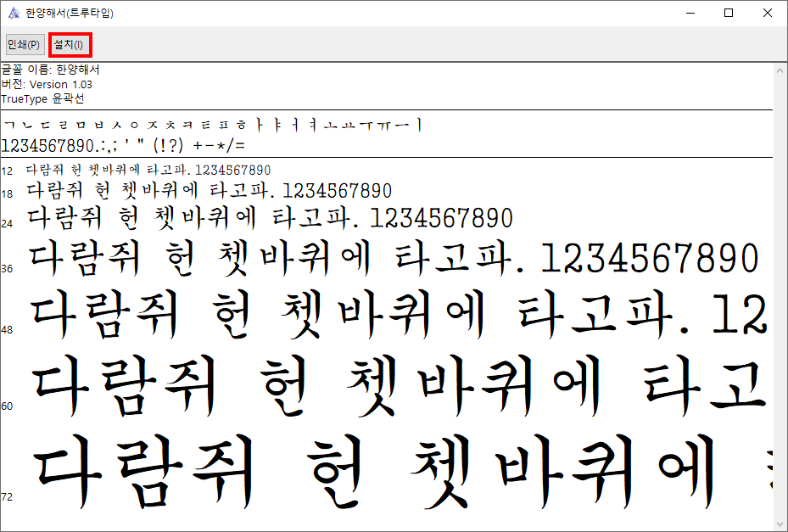Maximize the font preview window
The image size is (788, 532).
pyautogui.click(x=729, y=13)
